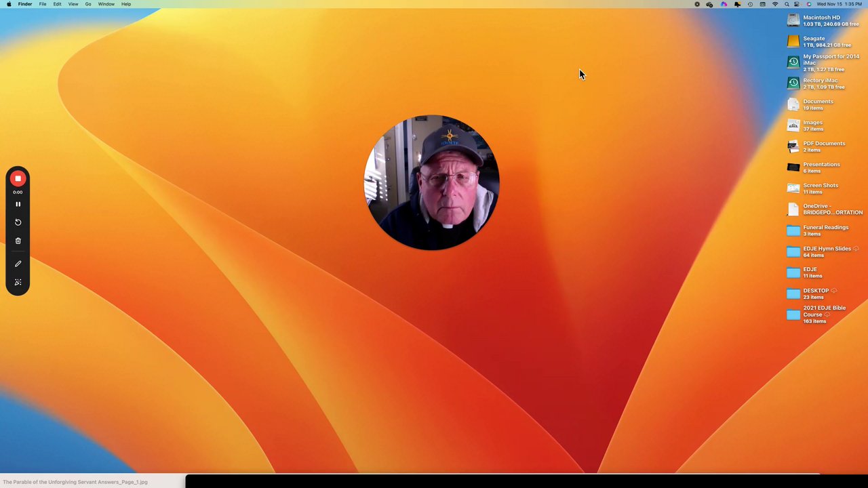
Task: Open the Go menu
Action: [x=88, y=4]
